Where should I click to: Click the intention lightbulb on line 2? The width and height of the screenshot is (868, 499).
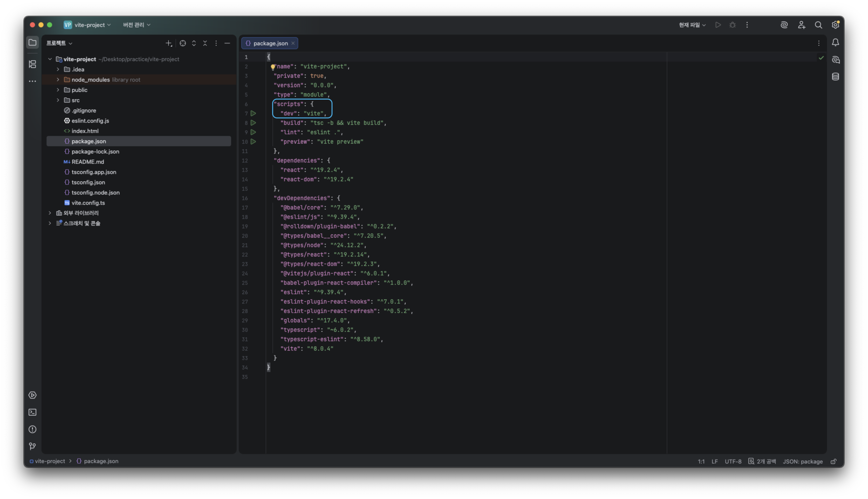(273, 67)
